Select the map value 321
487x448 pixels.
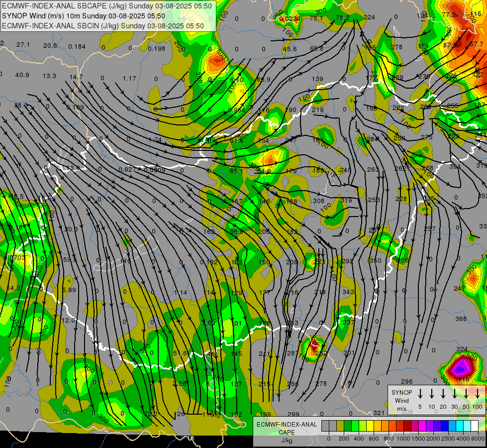point(379,413)
